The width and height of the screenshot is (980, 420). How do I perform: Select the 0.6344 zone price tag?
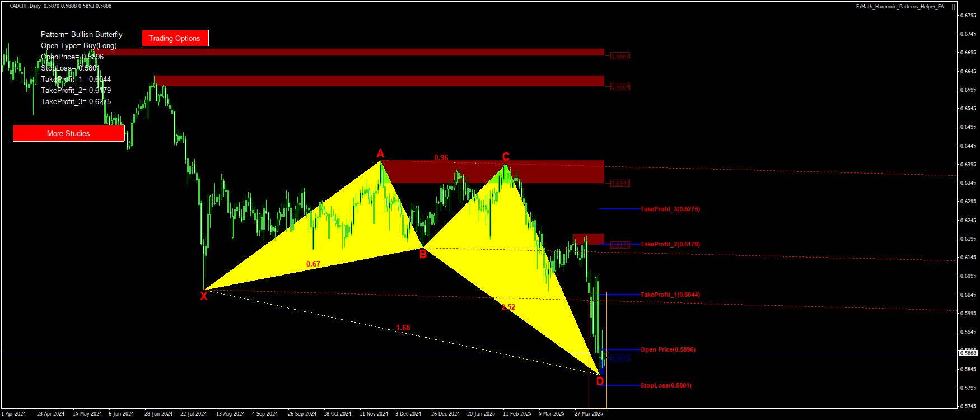click(620, 184)
